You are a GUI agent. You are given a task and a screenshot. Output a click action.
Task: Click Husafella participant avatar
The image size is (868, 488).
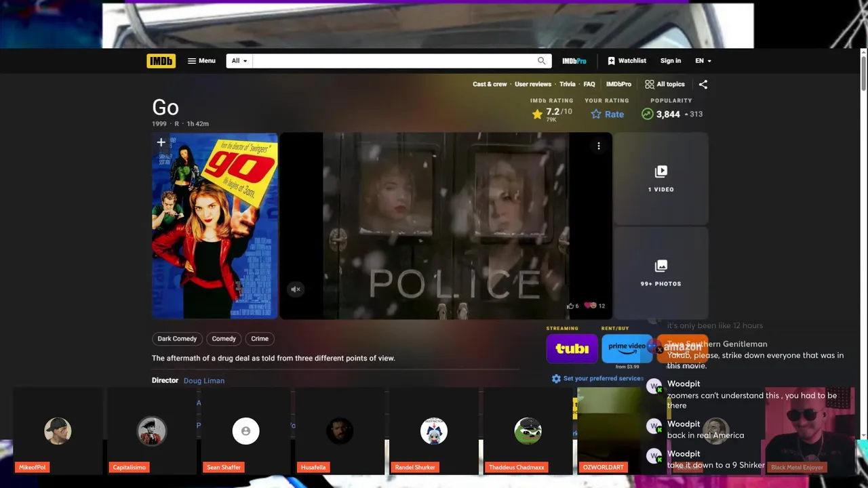(340, 431)
